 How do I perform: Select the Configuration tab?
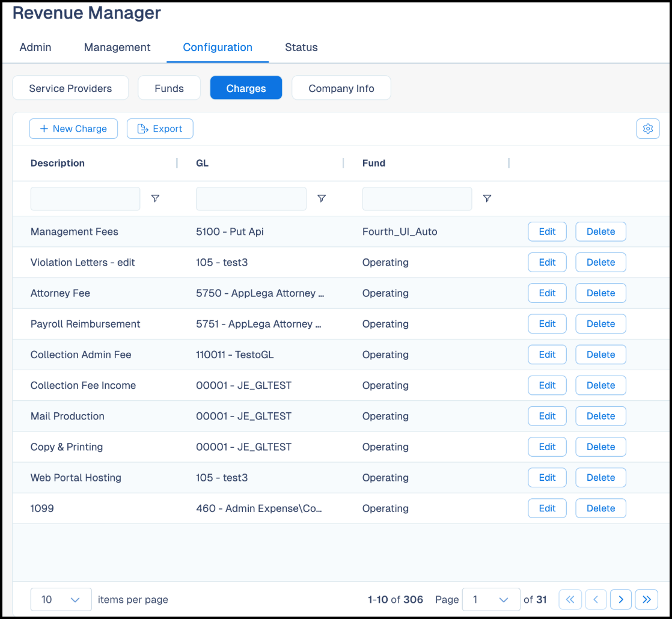217,47
